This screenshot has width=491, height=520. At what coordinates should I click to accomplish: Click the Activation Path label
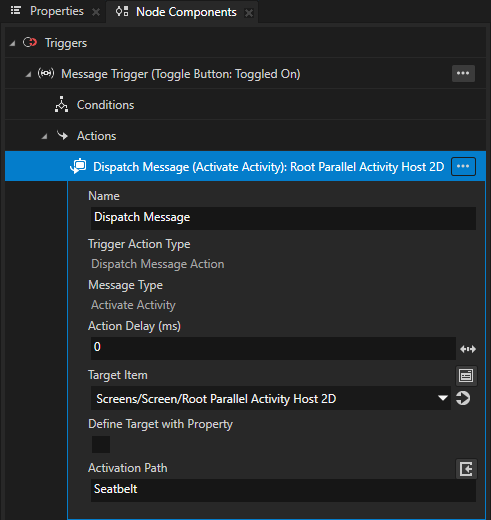pyautogui.click(x=128, y=468)
